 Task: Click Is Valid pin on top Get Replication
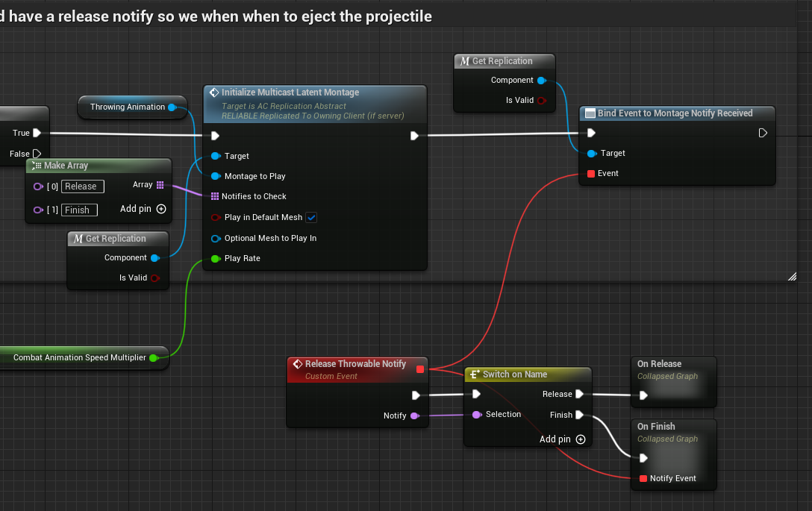541,100
